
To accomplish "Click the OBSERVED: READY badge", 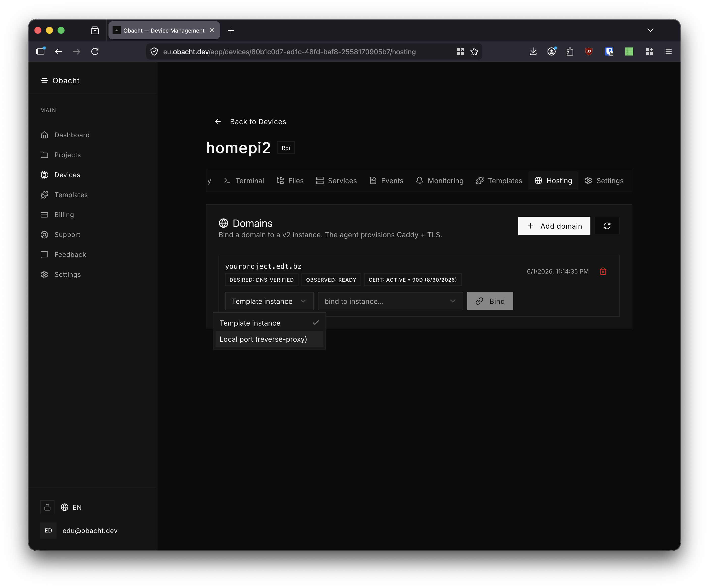I will point(331,280).
